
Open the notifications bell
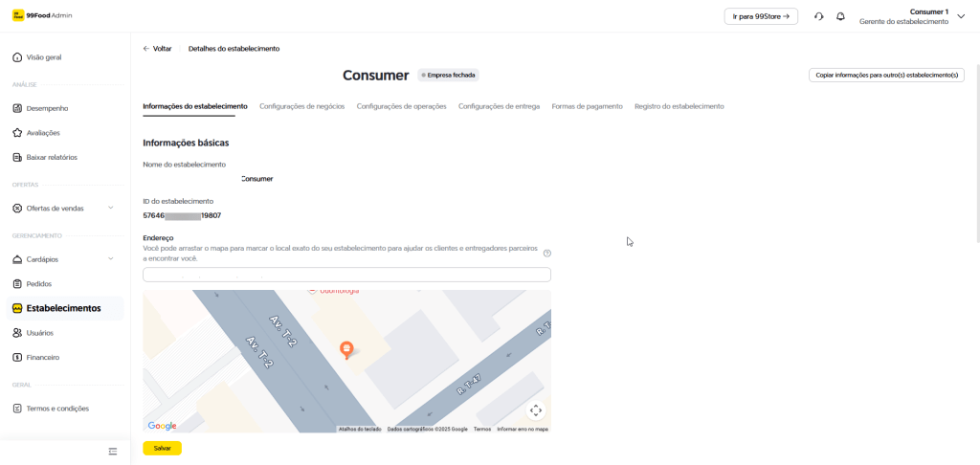pyautogui.click(x=840, y=16)
